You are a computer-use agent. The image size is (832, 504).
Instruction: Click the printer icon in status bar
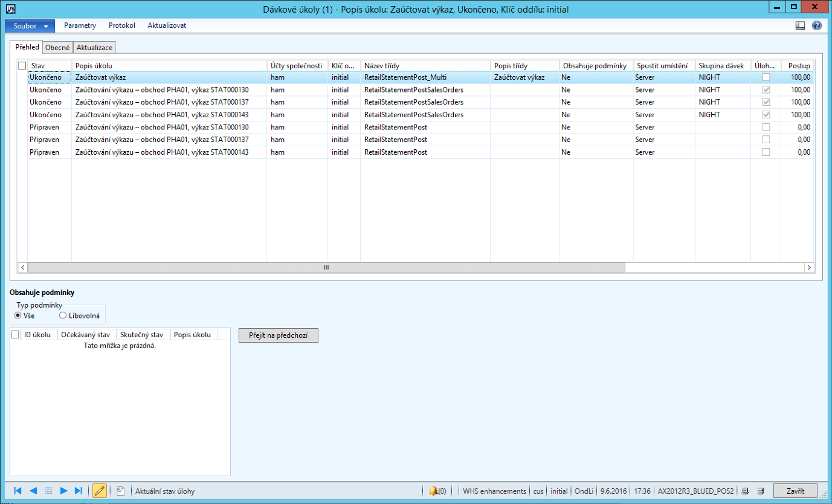pyautogui.click(x=744, y=491)
